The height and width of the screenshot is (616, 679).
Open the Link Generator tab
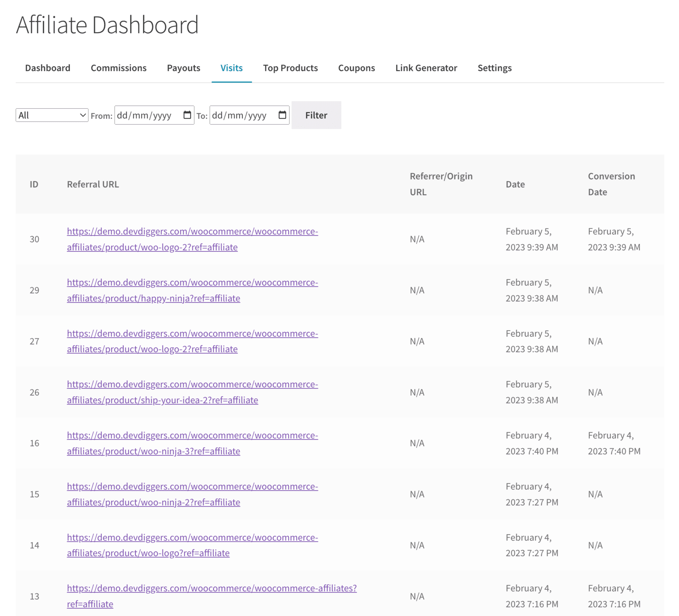click(426, 67)
